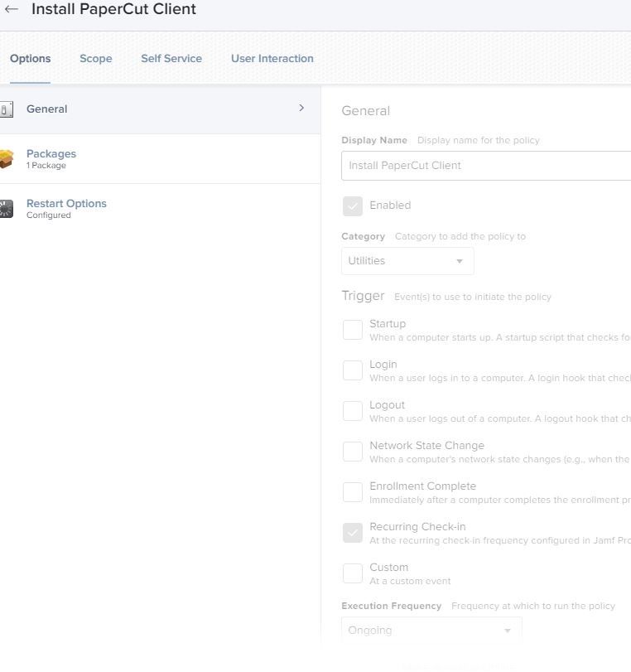Click the 'Category' label
The width and height of the screenshot is (631, 672).
click(364, 236)
